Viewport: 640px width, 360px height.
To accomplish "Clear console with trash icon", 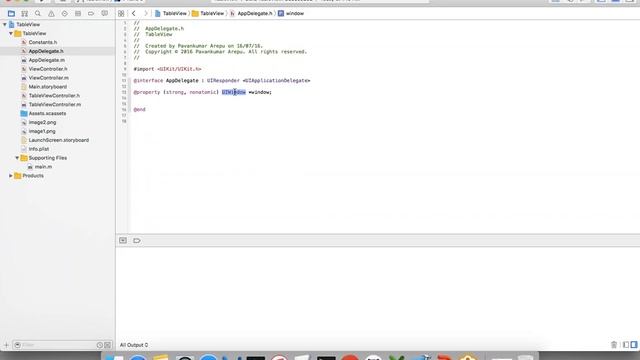I will (x=613, y=345).
